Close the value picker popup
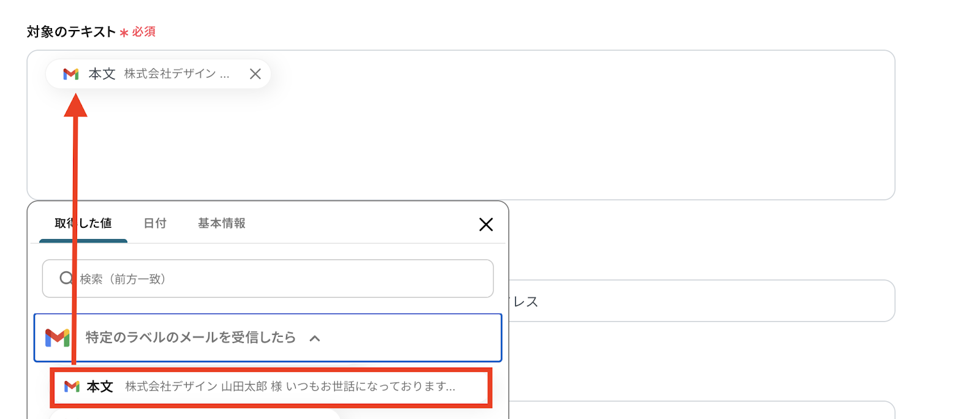The height and width of the screenshot is (419, 980). coord(486,225)
